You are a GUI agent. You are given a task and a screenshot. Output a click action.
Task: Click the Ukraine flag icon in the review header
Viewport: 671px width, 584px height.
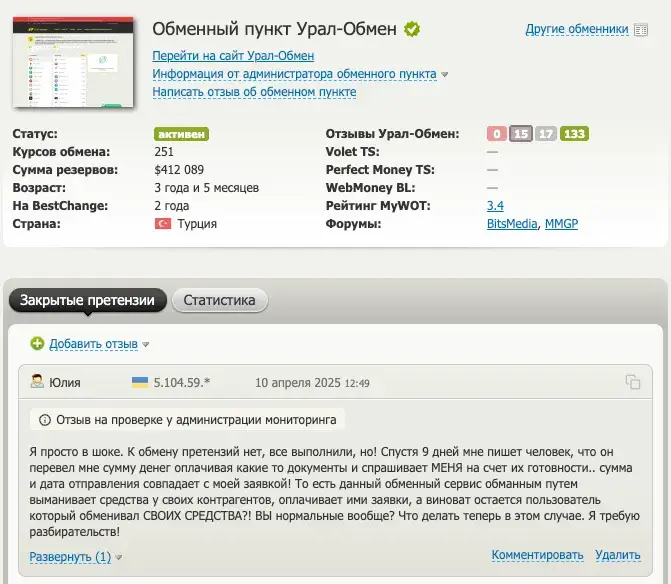[x=140, y=382]
